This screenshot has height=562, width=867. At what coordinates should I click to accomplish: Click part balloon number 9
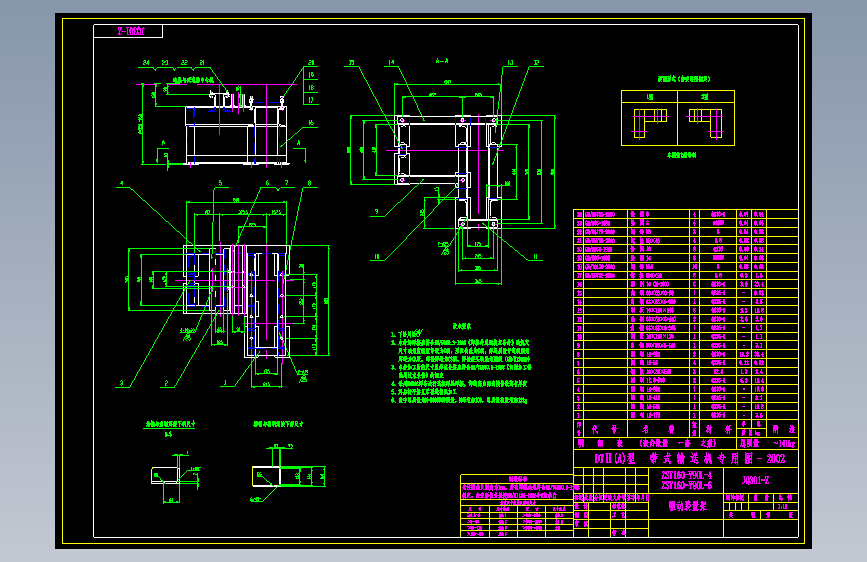coord(377,212)
